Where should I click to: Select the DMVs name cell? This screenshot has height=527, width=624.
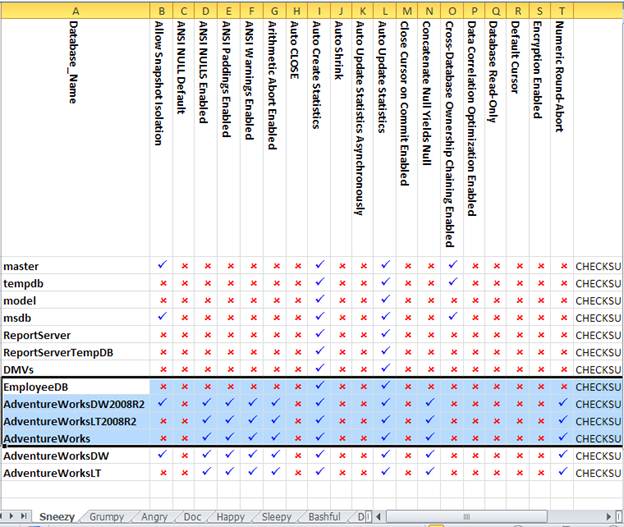(75, 369)
